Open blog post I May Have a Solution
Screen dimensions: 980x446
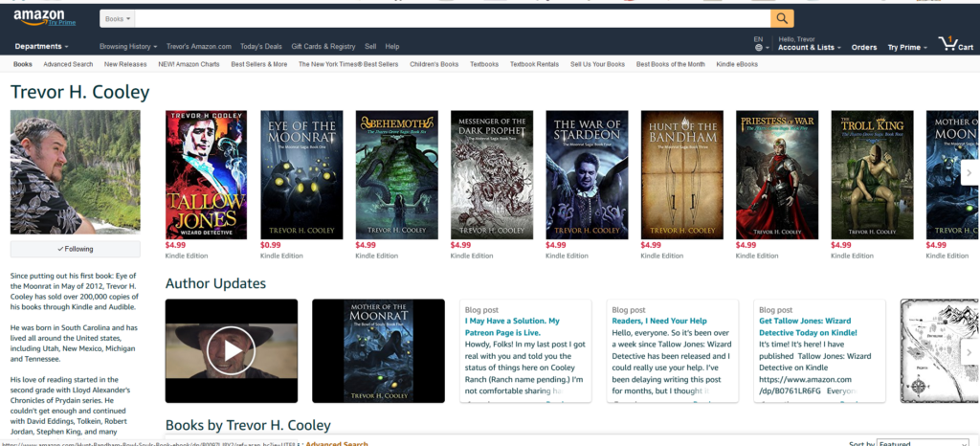(513, 326)
